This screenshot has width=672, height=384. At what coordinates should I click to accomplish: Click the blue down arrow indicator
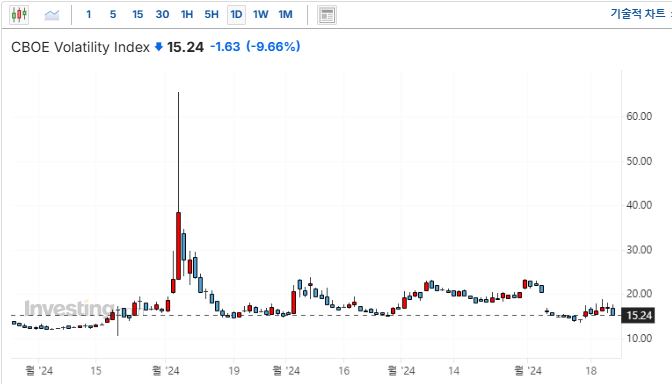coord(159,47)
